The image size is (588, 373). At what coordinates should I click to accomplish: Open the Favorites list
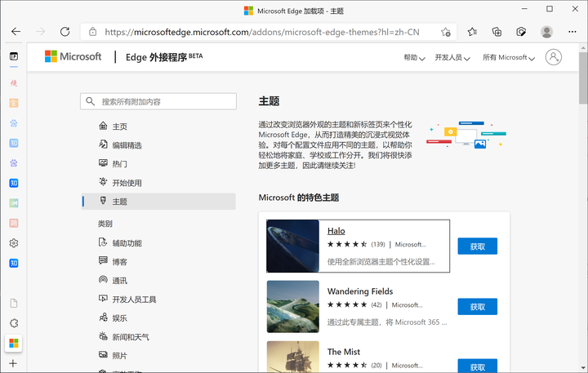(472, 32)
